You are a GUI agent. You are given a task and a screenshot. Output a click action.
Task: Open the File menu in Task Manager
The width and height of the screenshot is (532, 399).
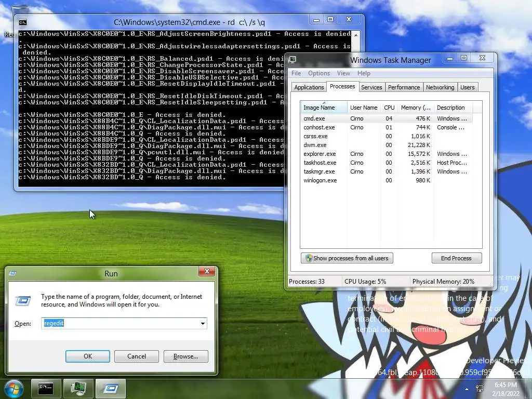coord(296,73)
